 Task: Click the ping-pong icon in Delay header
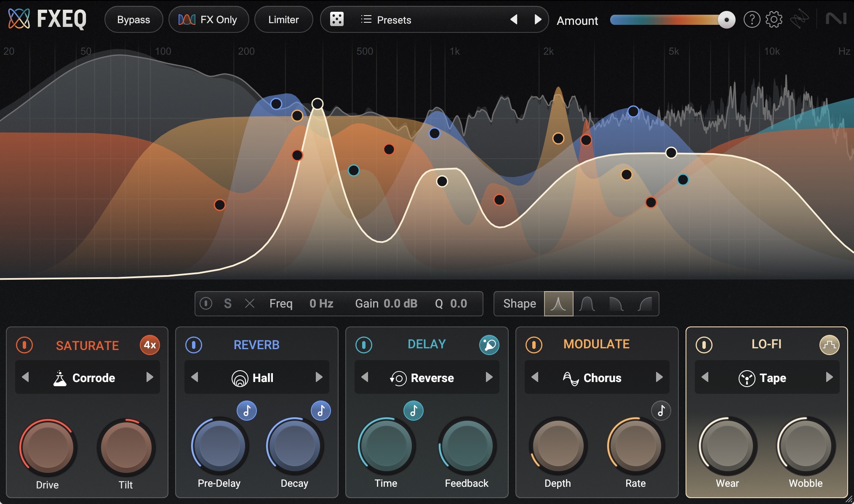(490, 345)
